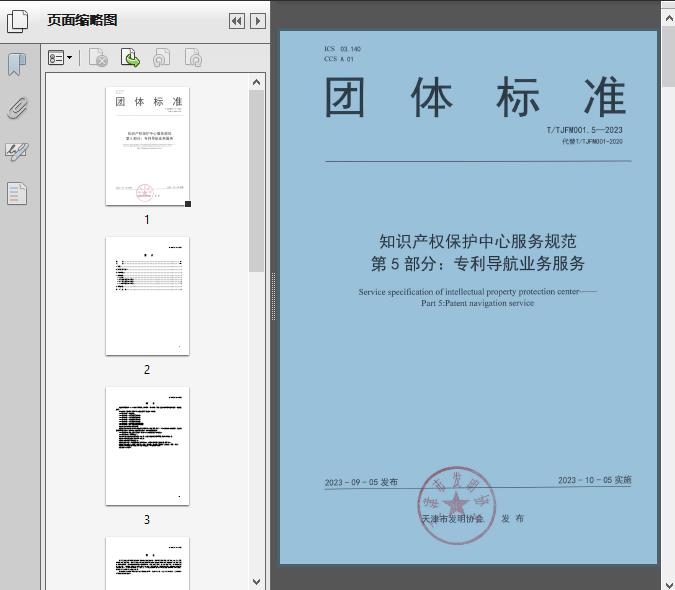Image resolution: width=675 pixels, height=590 pixels.
Task: Collapse the thumbnails panel with double-arrow button
Action: pos(236,21)
